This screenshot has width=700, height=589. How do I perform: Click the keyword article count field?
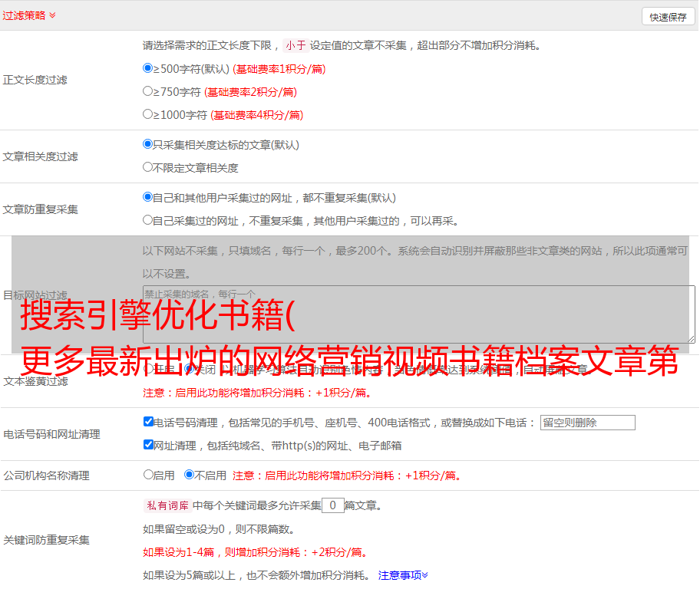332,505
